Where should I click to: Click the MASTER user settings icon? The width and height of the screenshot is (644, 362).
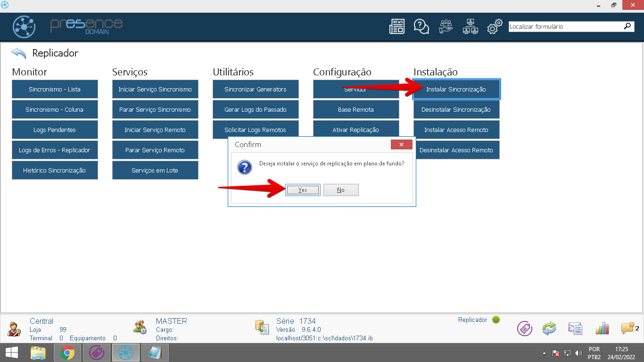[x=140, y=327]
